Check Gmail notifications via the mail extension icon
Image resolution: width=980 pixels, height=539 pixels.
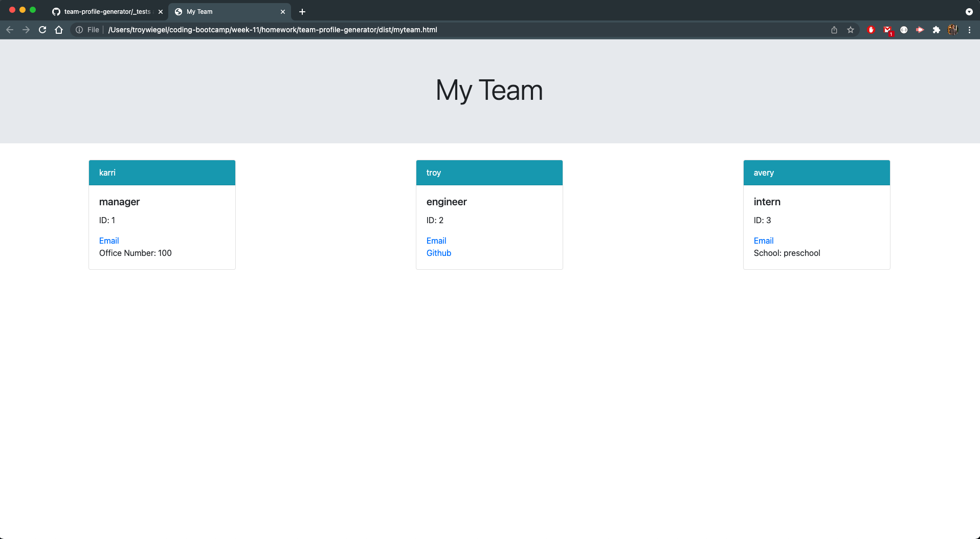click(x=887, y=30)
